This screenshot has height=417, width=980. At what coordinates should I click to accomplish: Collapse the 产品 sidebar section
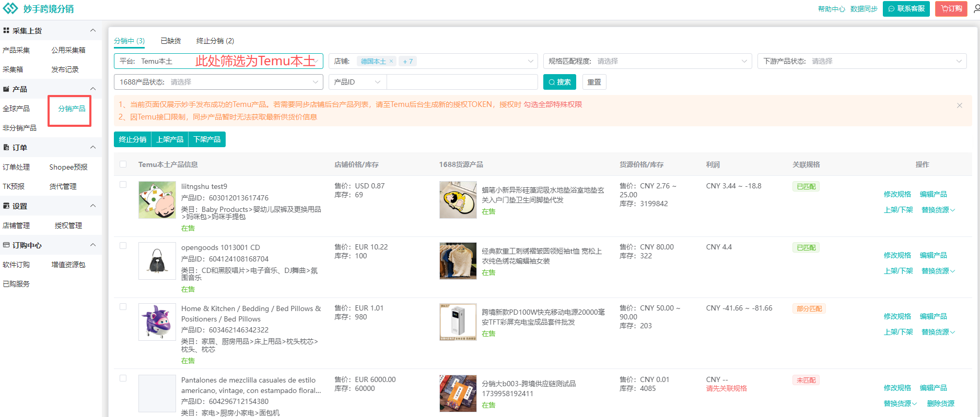click(x=93, y=89)
